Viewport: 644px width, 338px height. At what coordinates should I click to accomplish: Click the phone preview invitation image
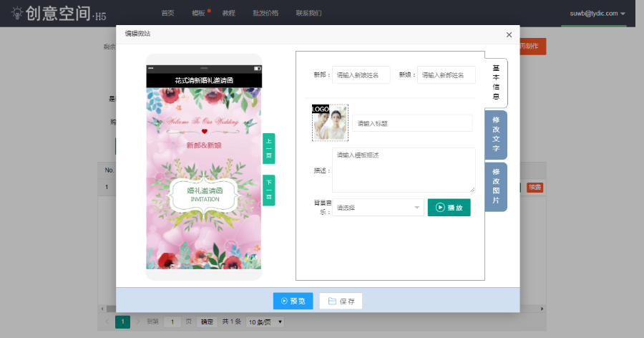204,178
